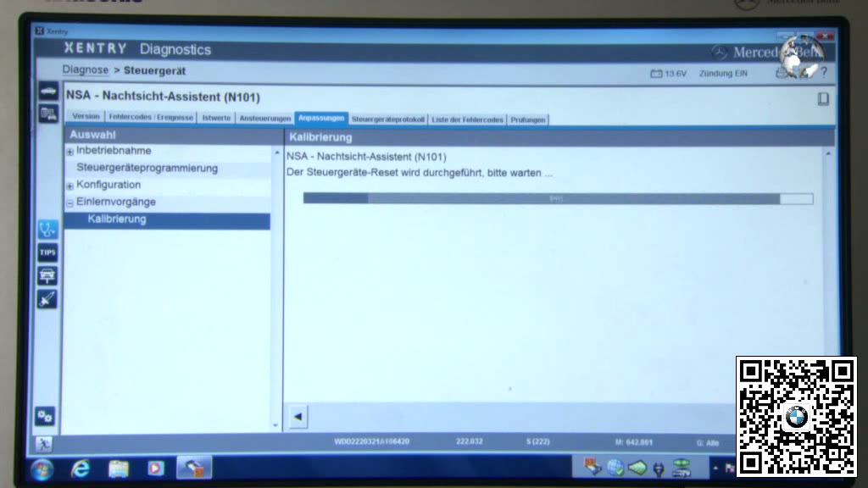Image resolution: width=868 pixels, height=488 pixels.
Task: Open the book icon next to the NSA title
Action: 822,98
